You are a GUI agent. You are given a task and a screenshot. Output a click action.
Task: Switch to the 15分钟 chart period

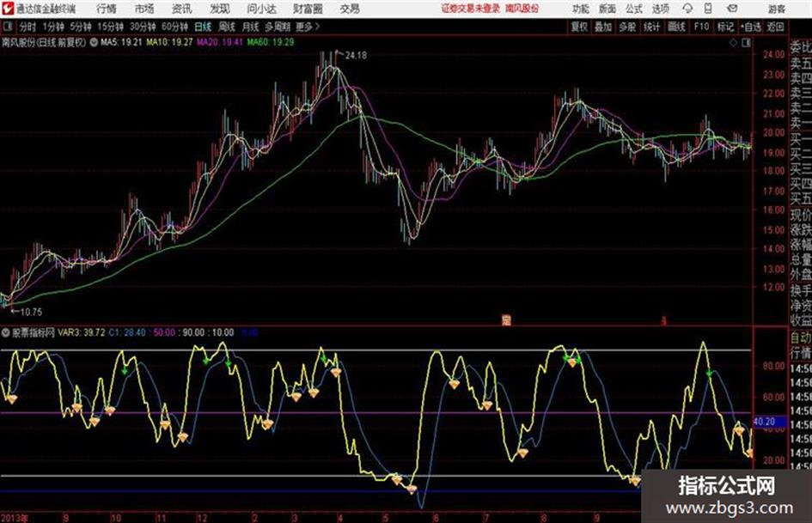(x=111, y=27)
